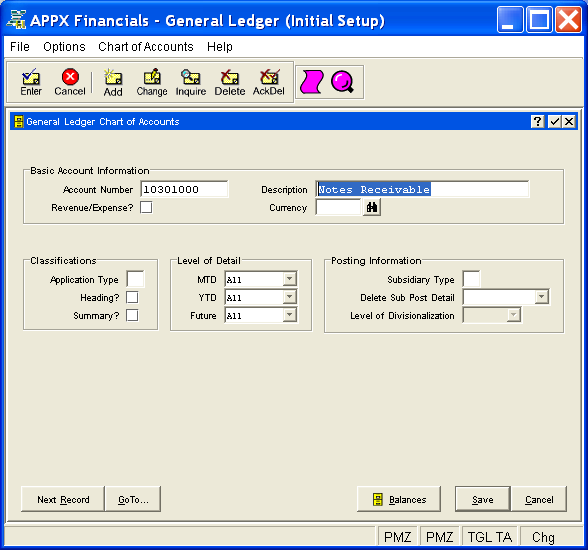Open the MTD level of detail dropdown

tap(290, 279)
